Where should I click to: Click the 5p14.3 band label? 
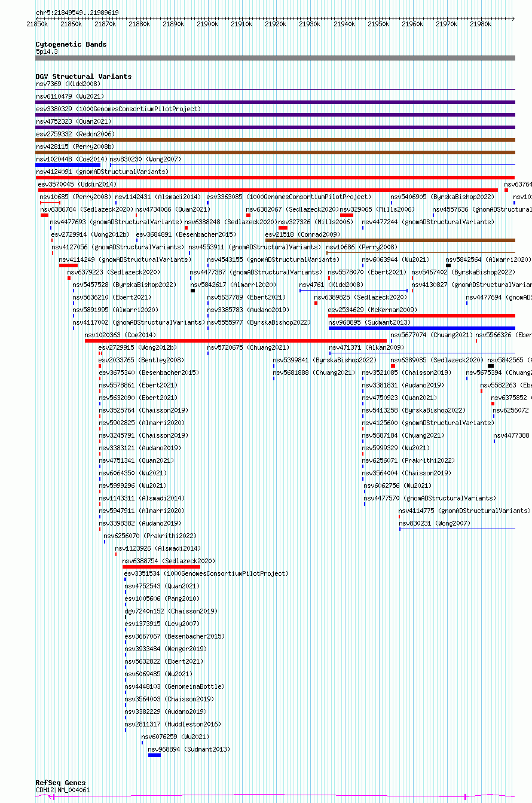47,52
